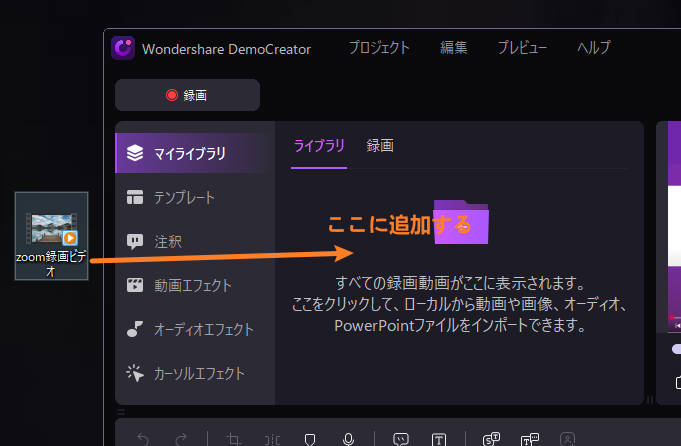This screenshot has height=446, width=681.
Task: Click the avatar portrait toolbar icon
Action: point(567,439)
